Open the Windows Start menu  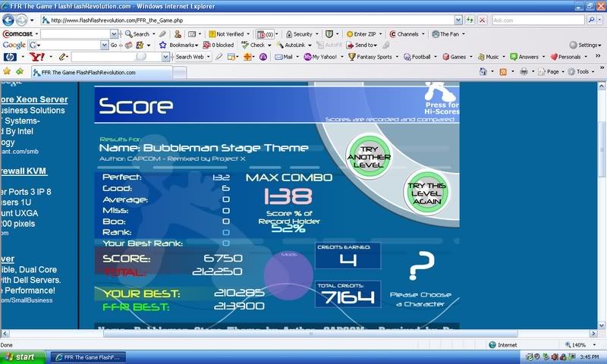23,356
